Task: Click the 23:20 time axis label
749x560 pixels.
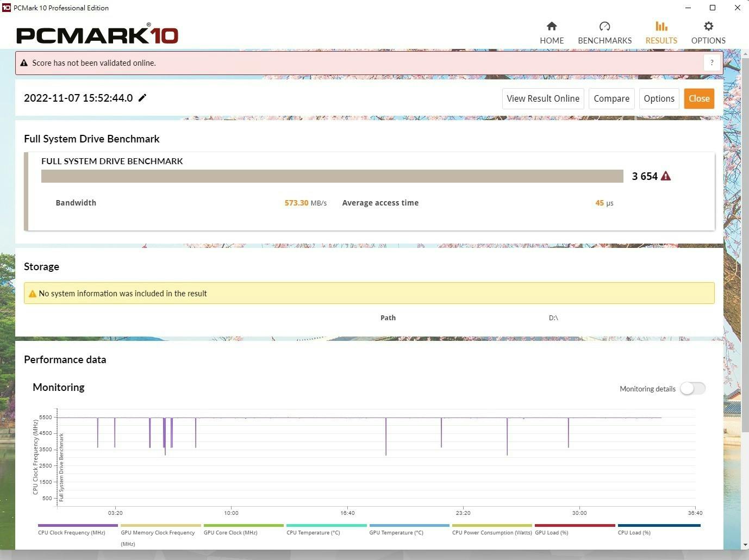Action: click(463, 513)
